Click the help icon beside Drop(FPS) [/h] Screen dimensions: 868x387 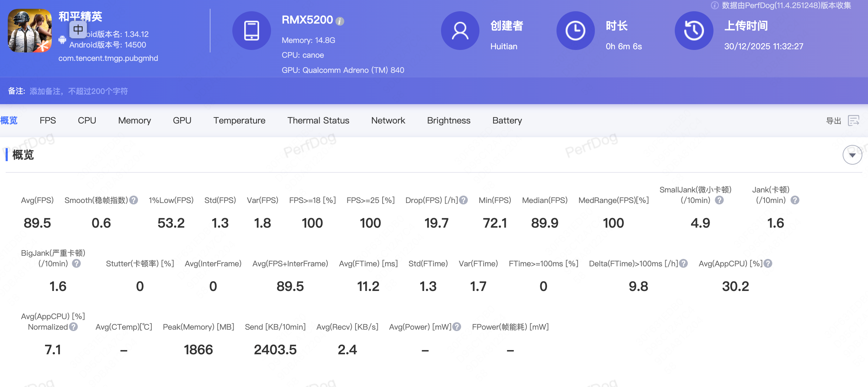[464, 200]
